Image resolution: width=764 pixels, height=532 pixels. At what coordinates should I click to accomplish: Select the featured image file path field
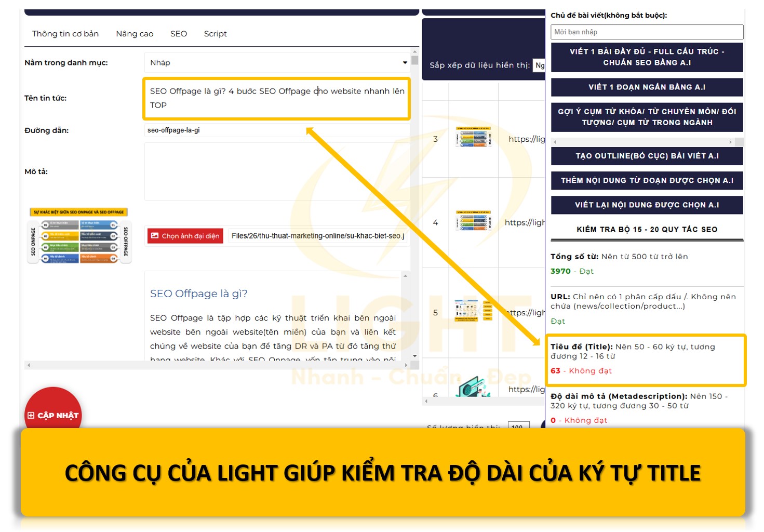pyautogui.click(x=317, y=236)
